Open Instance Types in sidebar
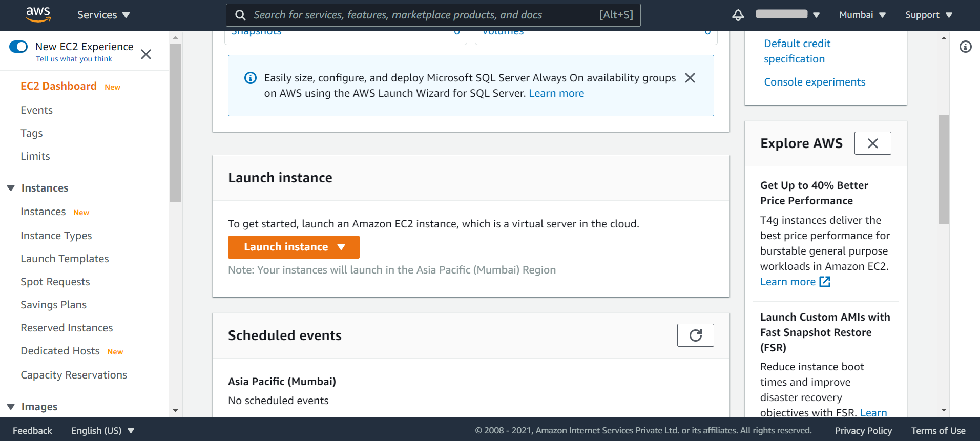The height and width of the screenshot is (441, 980). tap(56, 236)
